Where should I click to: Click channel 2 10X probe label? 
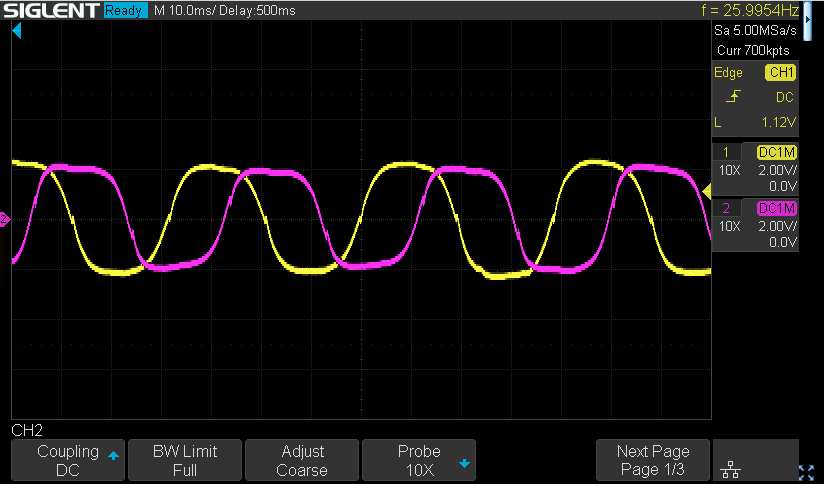pos(729,226)
